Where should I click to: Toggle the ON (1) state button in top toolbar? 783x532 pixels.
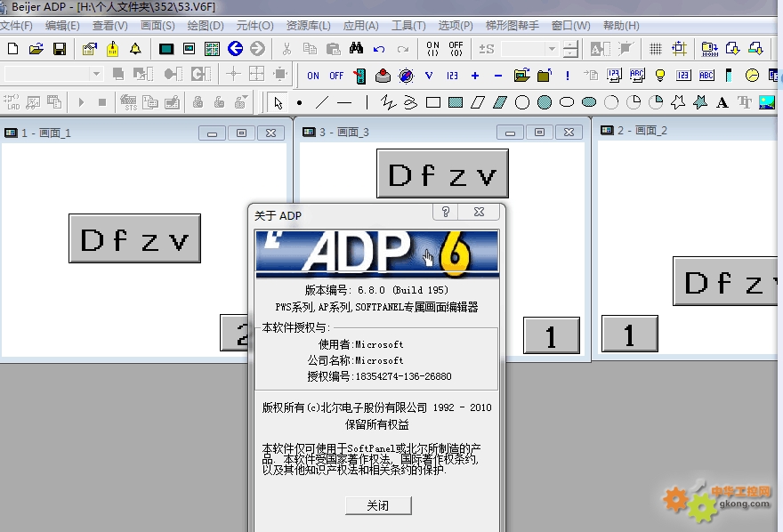433,48
